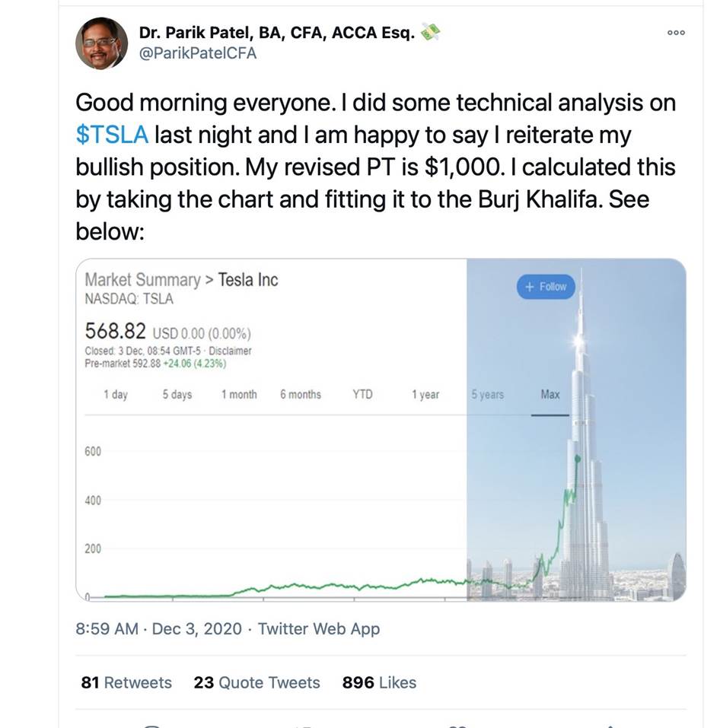Click the tweet timestamp 8:59 AM
This screenshot has height=728, width=720.
pos(107,628)
